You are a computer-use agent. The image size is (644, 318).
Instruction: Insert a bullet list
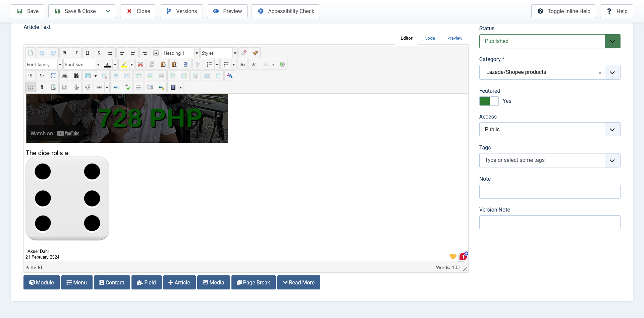click(226, 64)
